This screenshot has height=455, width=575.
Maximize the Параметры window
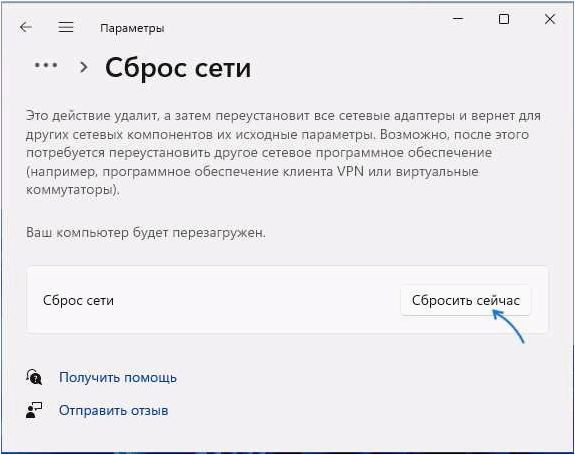click(504, 19)
